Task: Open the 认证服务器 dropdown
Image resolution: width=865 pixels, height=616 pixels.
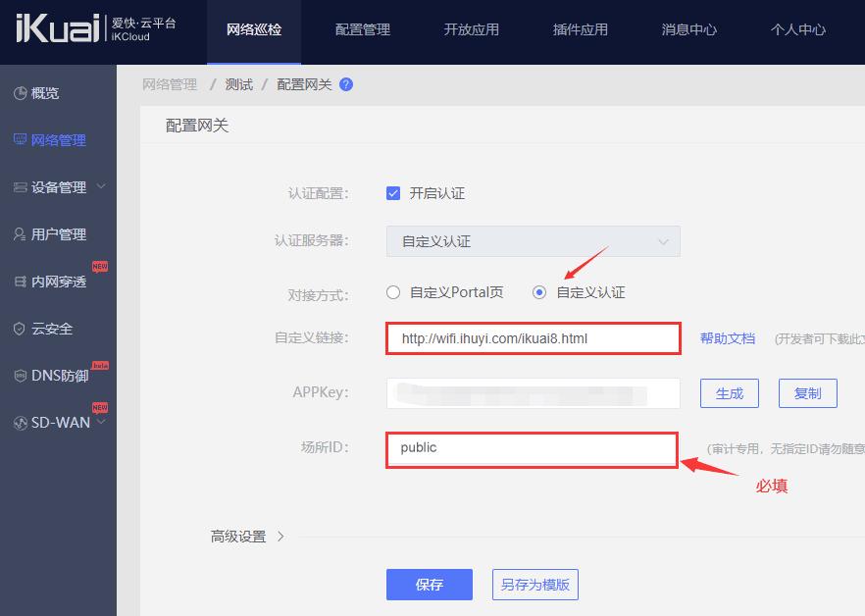Action: tap(533, 241)
